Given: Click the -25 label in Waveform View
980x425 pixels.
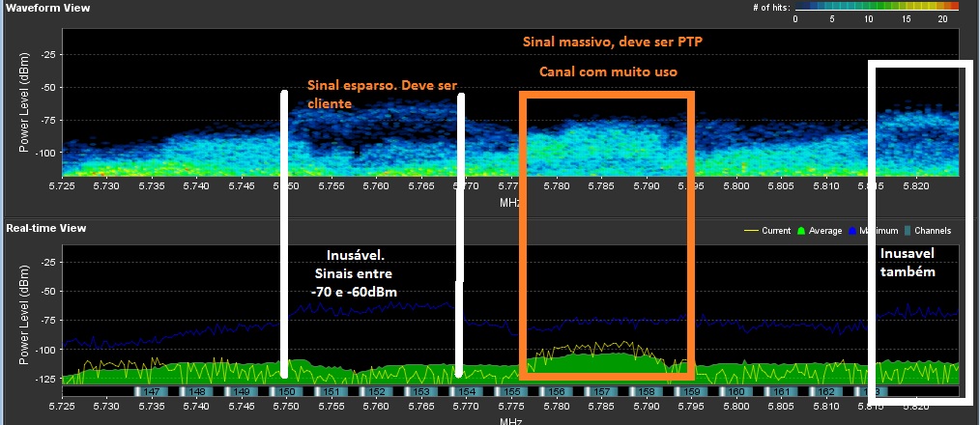Looking at the screenshot, I should pos(48,54).
